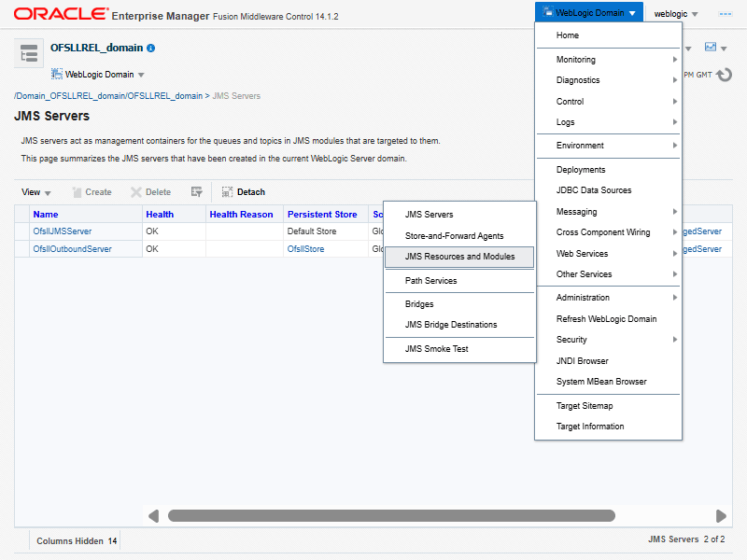Screen dimensions: 747x560
Task: Choose JMS Resources and Modules
Action: (459, 257)
